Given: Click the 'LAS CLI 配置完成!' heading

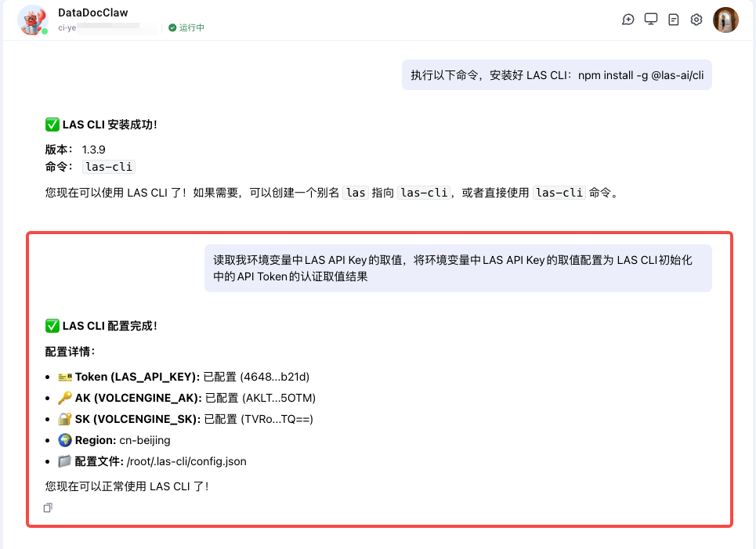Looking at the screenshot, I should click(x=101, y=326).
